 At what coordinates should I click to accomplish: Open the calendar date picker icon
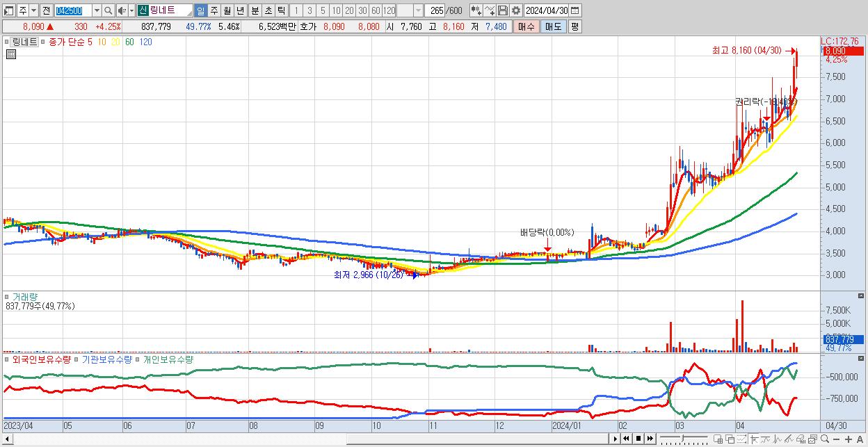point(575,10)
